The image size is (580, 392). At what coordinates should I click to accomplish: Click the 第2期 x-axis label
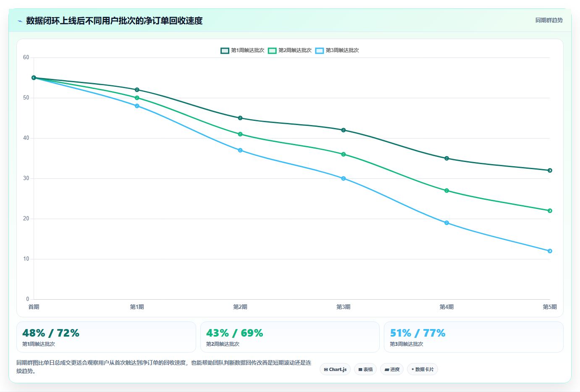pyautogui.click(x=240, y=307)
